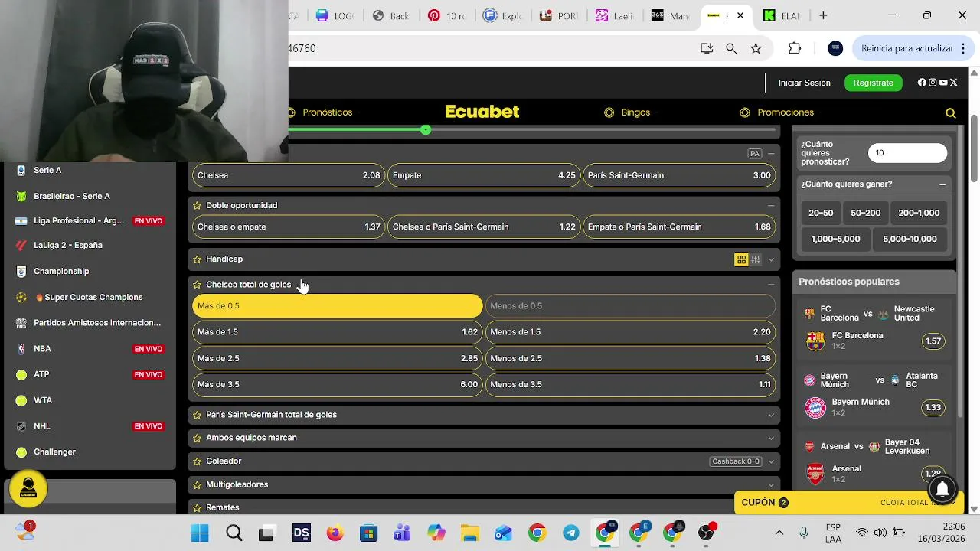This screenshot has width=980, height=551.
Task: Click the stake amount input field
Action: 907,153
